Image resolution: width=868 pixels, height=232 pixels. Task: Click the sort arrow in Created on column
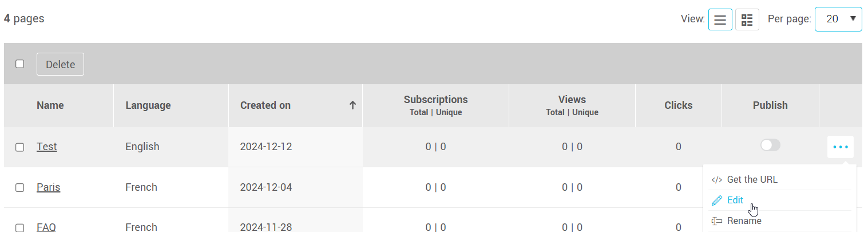point(352,105)
